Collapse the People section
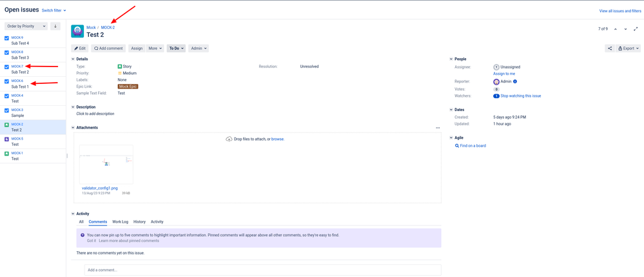The height and width of the screenshot is (277, 644). coord(451,59)
